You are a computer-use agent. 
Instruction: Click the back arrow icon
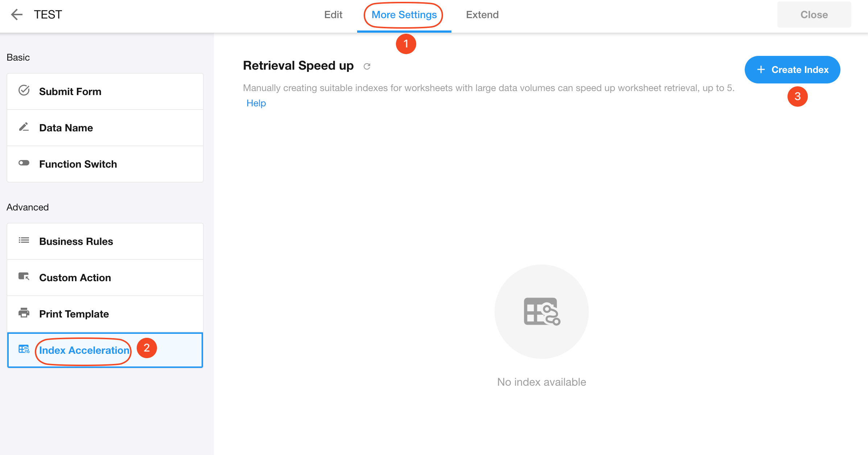pos(17,15)
